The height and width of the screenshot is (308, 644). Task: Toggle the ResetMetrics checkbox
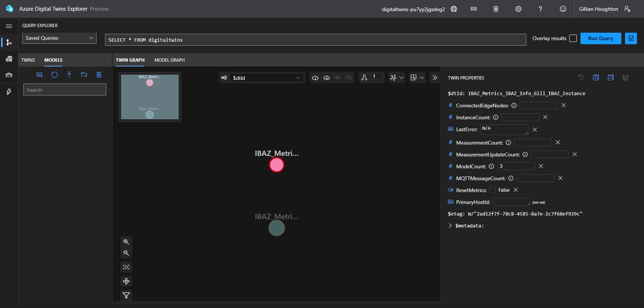492,190
